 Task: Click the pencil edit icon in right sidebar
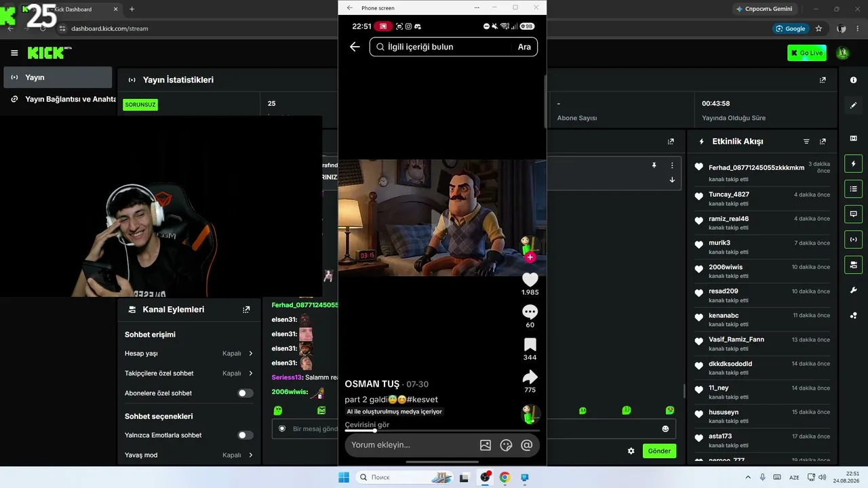click(x=853, y=105)
